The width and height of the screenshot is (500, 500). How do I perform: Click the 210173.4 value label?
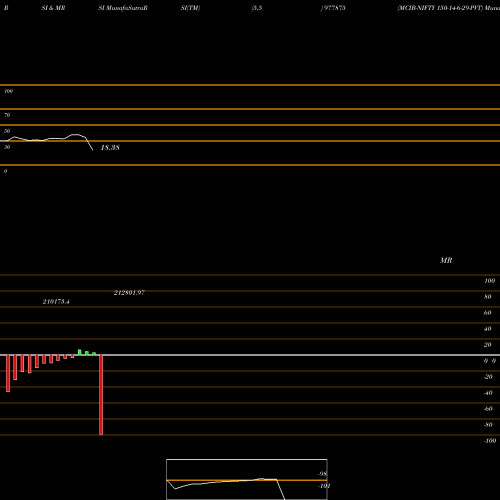pyautogui.click(x=56, y=302)
